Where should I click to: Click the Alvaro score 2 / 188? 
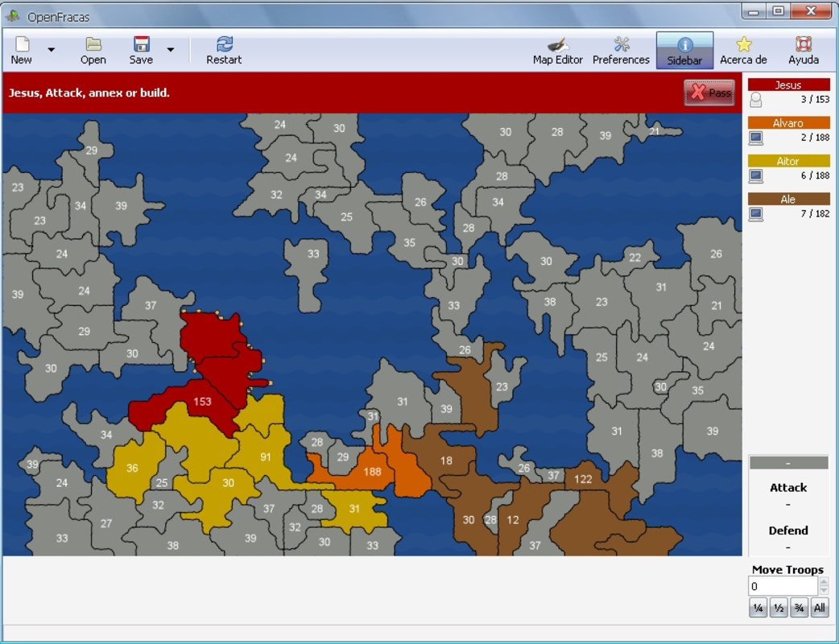(x=815, y=138)
